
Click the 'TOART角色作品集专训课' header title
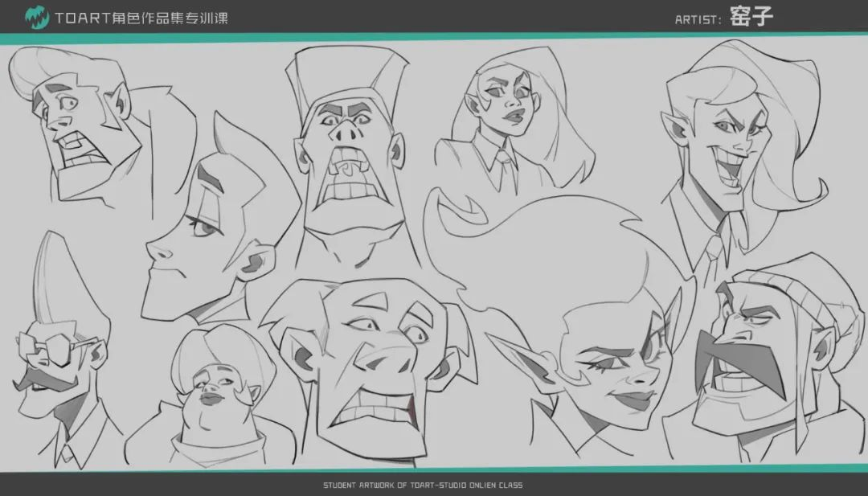tap(141, 18)
